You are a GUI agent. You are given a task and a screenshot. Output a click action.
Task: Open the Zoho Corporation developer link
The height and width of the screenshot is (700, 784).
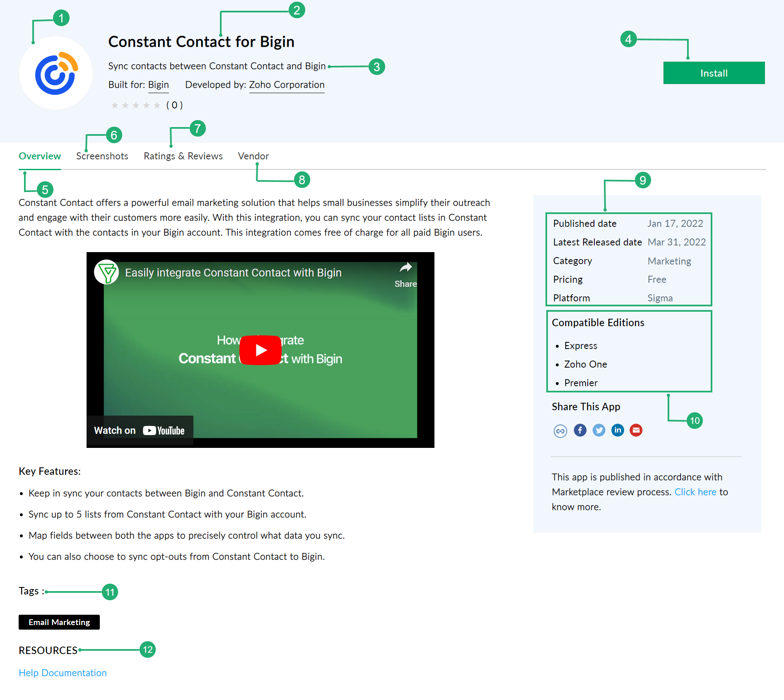(x=287, y=85)
